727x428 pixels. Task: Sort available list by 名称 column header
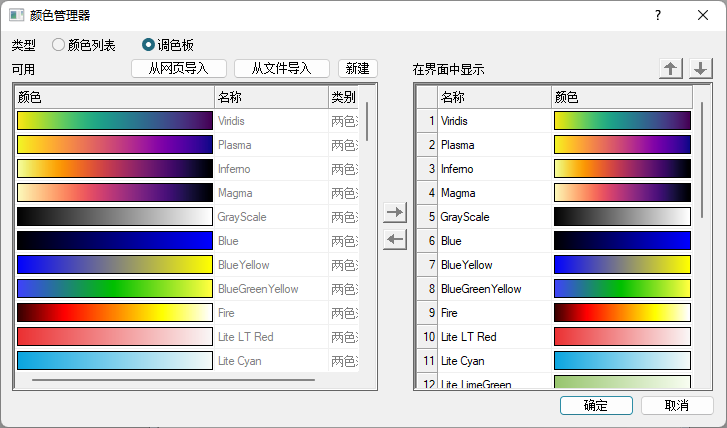point(270,97)
